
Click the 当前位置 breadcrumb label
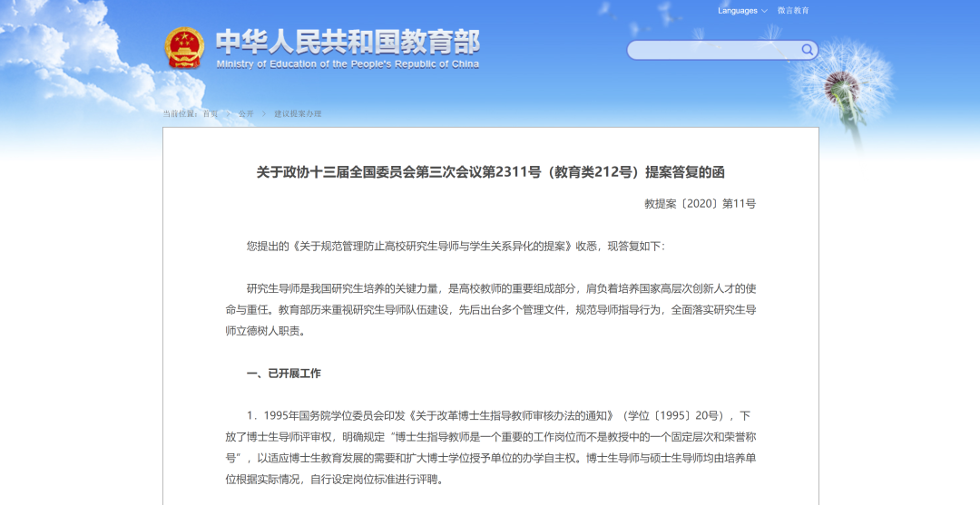click(181, 113)
